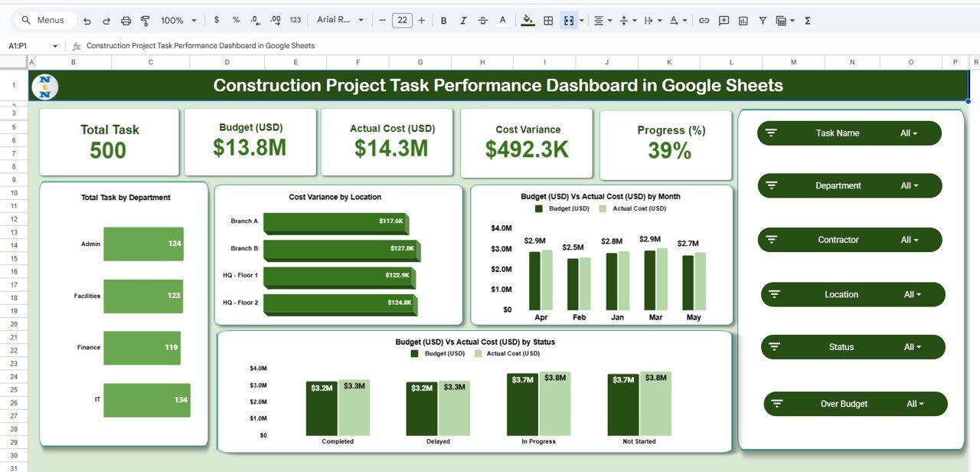This screenshot has height=472, width=980.
Task: Open the Over Budget slicer dropdown
Action: coord(916,404)
